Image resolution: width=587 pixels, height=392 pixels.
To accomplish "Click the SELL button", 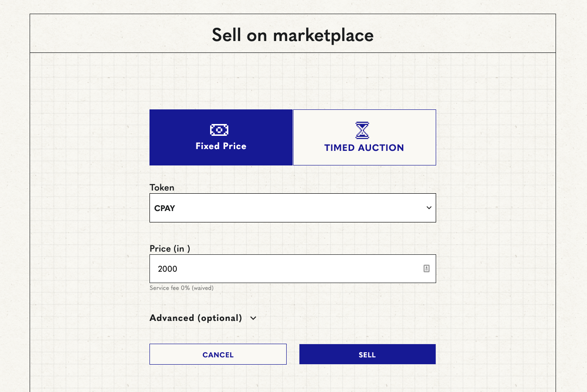I will [367, 354].
